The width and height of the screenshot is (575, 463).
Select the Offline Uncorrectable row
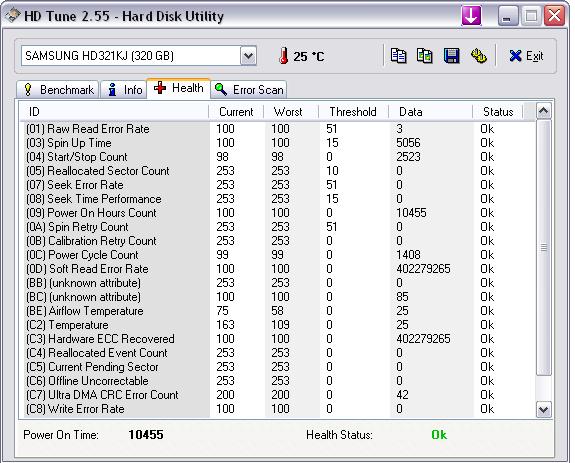coord(279,381)
